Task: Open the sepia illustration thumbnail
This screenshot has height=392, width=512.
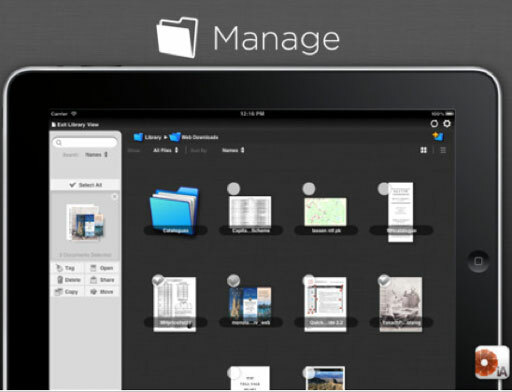Action: pos(401,304)
